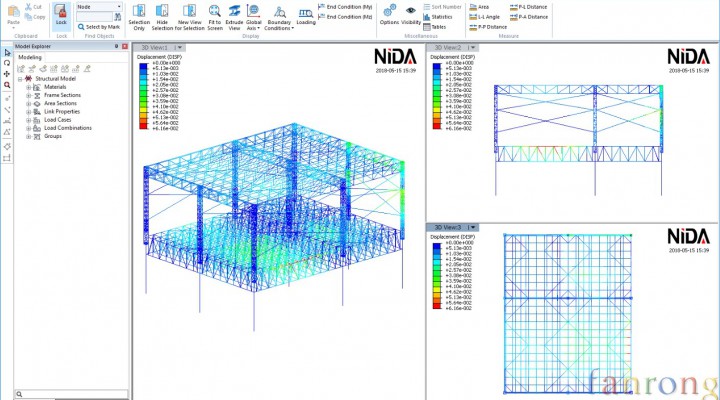Screen dimensions: 720x400
Task: Switch to the Modeling tab
Action: tap(30, 58)
